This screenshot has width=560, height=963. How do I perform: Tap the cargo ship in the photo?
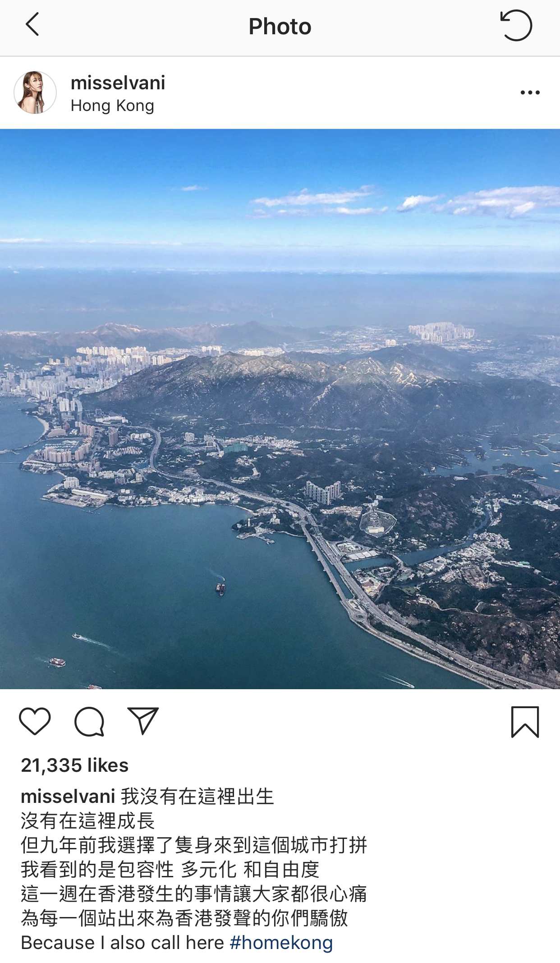pyautogui.click(x=220, y=589)
